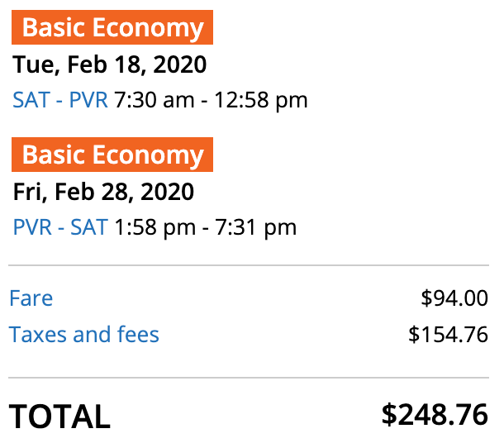Click the divider line above the TOTAL row
Screen dimensions: 504x443
[x=248, y=378]
